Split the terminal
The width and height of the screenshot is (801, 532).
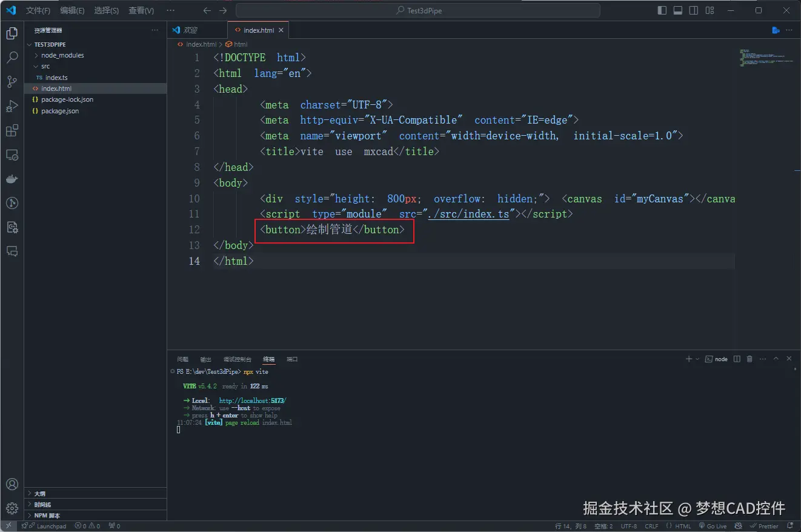pos(737,359)
